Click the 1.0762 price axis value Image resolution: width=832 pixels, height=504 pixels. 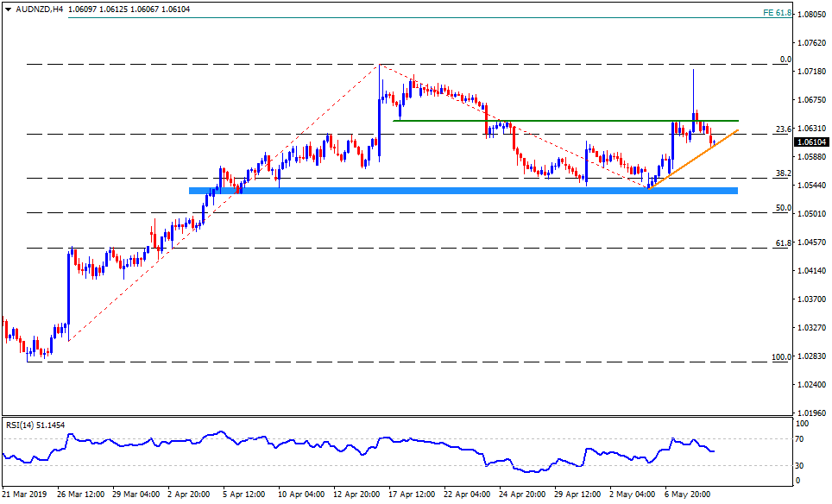click(x=810, y=43)
